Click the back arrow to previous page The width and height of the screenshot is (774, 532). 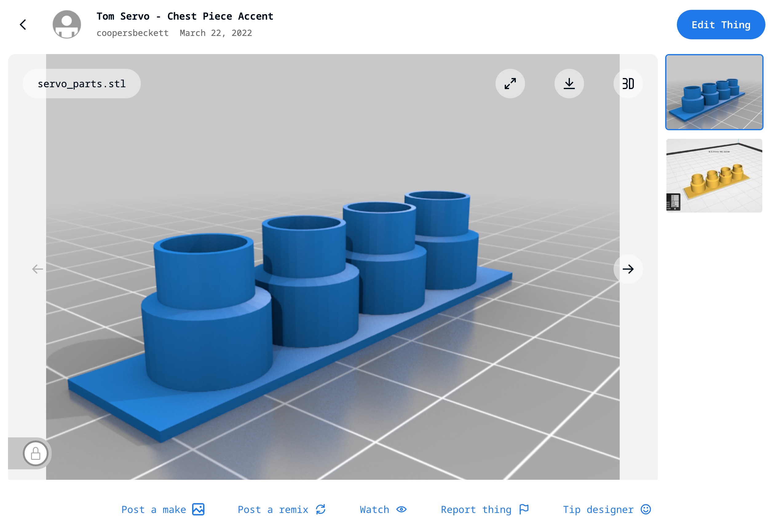tap(23, 24)
